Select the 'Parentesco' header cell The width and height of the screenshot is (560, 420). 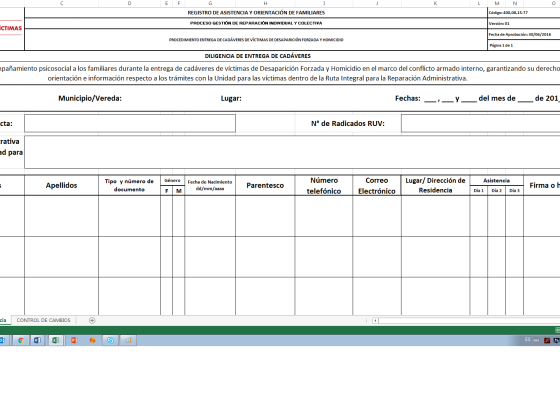tap(265, 185)
